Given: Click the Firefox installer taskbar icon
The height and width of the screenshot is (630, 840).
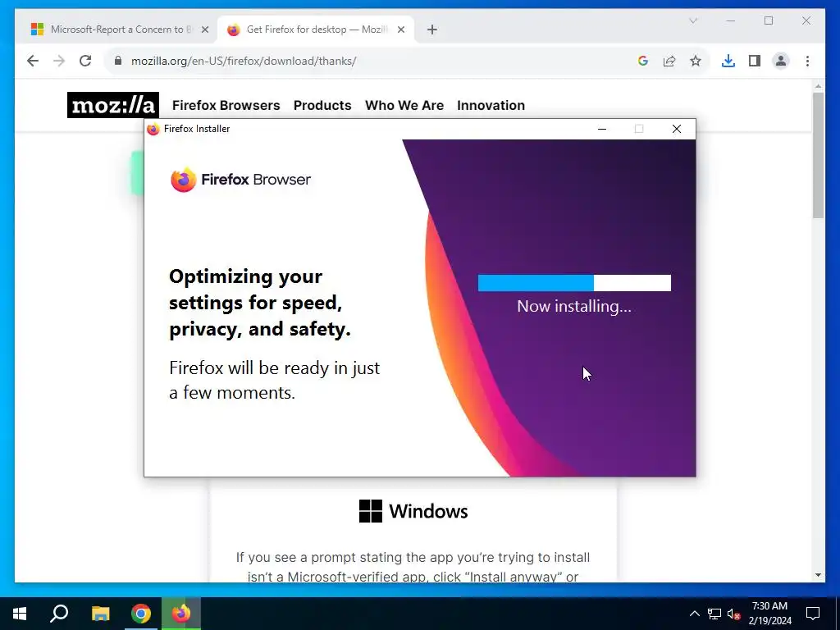Looking at the screenshot, I should pyautogui.click(x=181, y=614).
